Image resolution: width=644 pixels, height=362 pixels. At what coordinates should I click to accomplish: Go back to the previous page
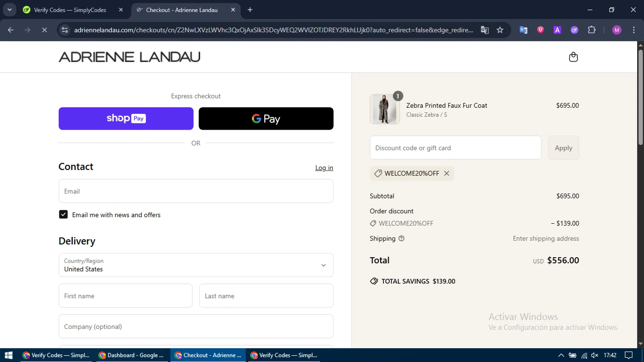11,30
